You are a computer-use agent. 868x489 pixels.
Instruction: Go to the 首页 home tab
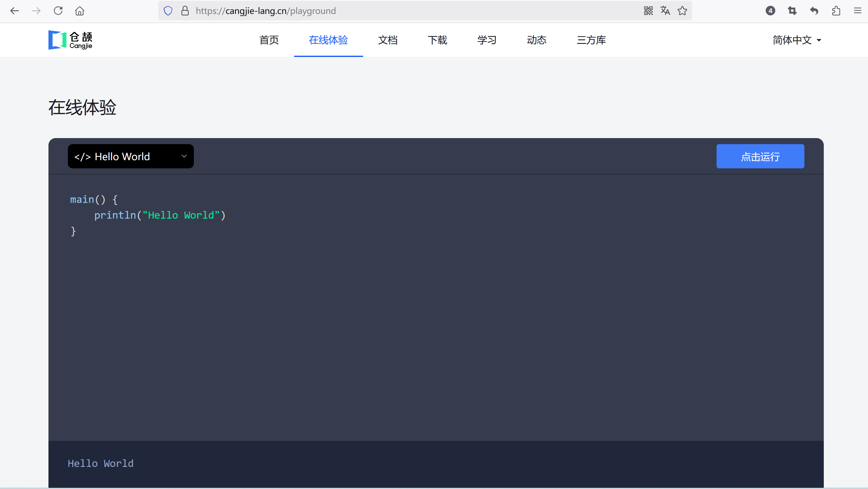269,40
